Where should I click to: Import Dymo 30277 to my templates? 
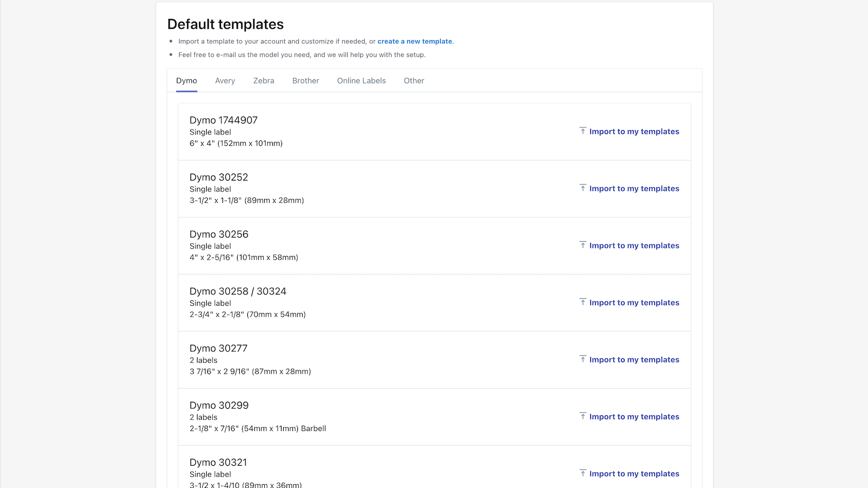point(634,360)
